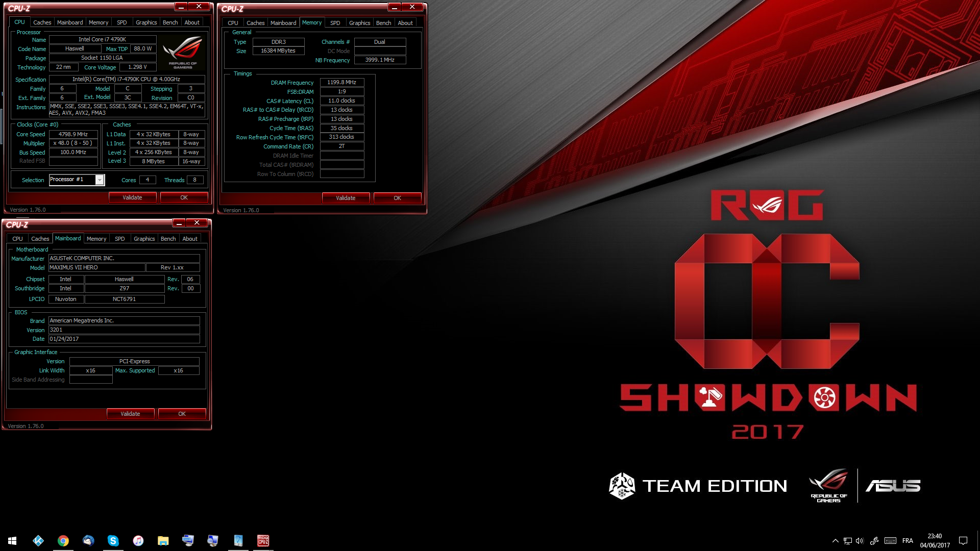This screenshot has height=551, width=980.
Task: Select SPD tab in Memory window
Action: (335, 23)
